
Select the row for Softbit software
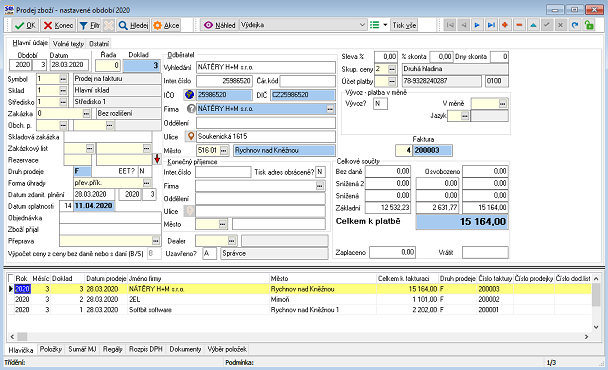tap(299, 309)
